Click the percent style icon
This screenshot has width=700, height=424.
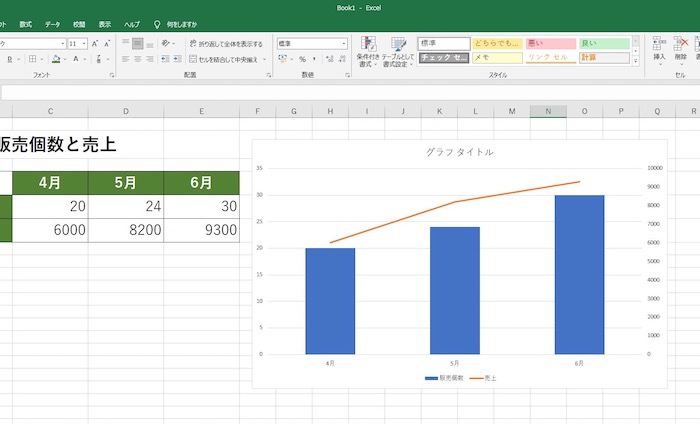(303, 60)
